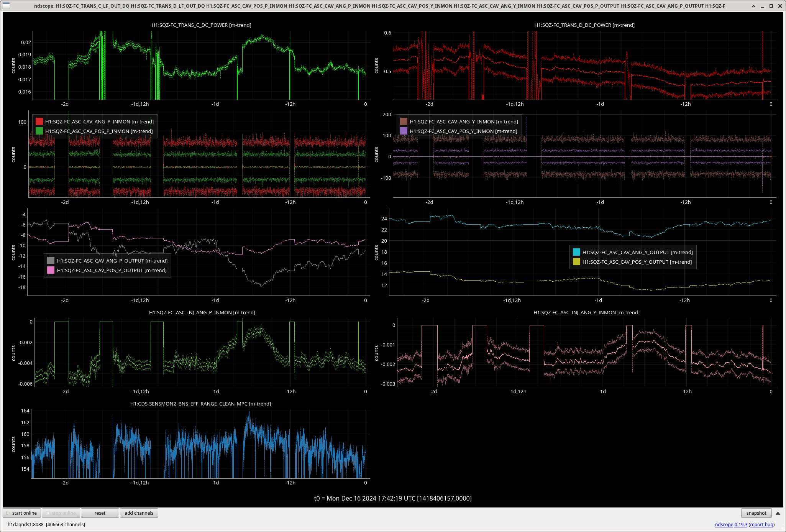This screenshot has height=532, width=786.
Task: Click the shade window up-arrow in the title bar
Action: (x=753, y=6)
